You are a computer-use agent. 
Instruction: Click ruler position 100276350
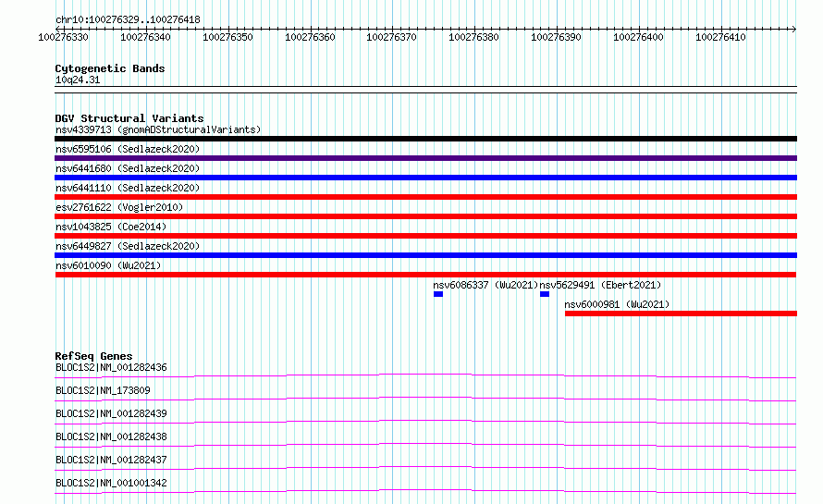(x=227, y=37)
